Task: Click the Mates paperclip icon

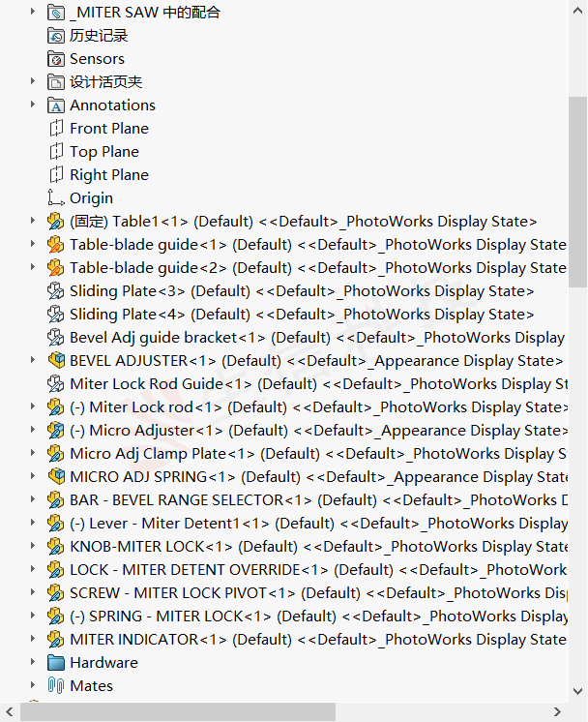Action: coord(56,685)
